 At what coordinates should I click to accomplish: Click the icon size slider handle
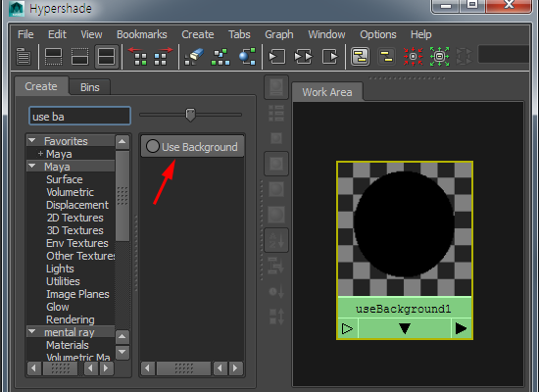(190, 115)
